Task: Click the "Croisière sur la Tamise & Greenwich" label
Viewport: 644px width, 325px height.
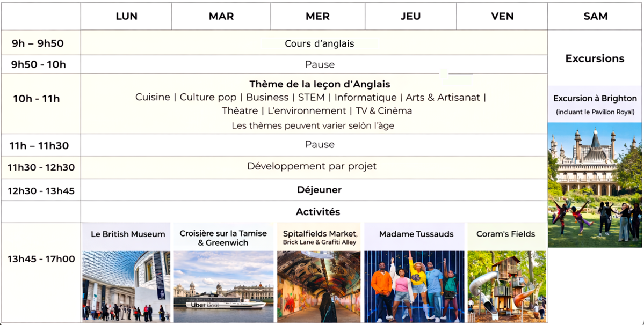Action: 223,238
